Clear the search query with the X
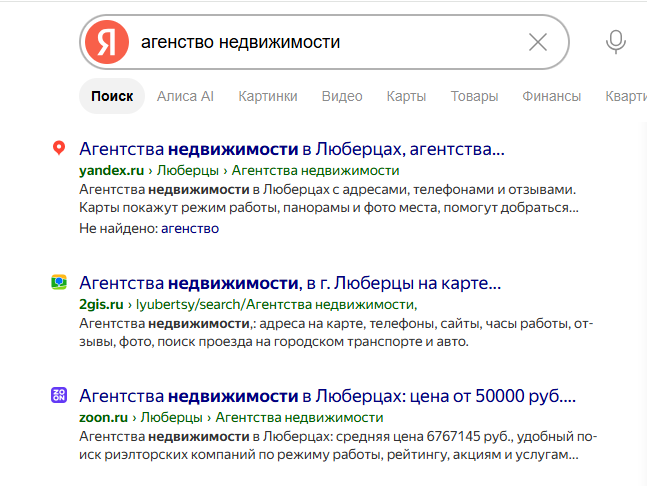 pyautogui.click(x=538, y=42)
